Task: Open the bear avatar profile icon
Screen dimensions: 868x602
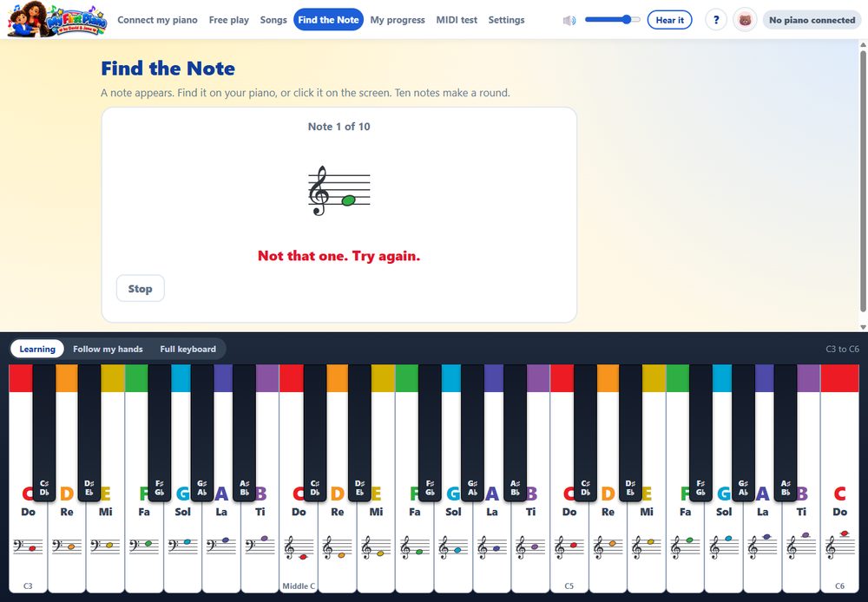Action: click(745, 20)
